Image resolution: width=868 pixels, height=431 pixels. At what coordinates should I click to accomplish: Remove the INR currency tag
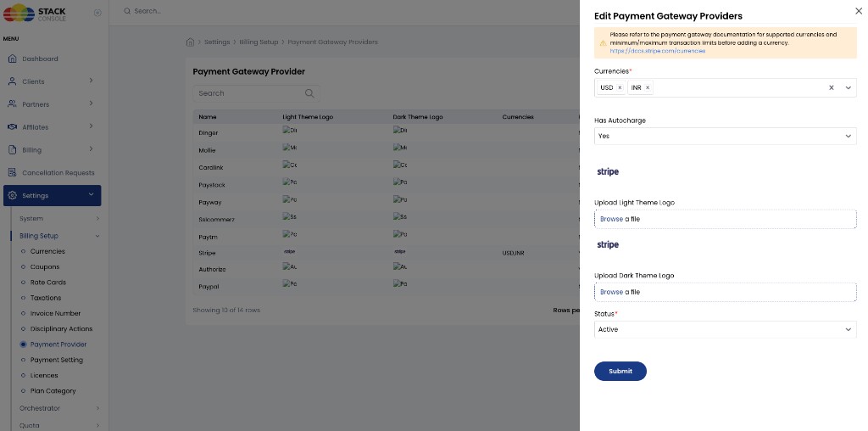coord(647,87)
